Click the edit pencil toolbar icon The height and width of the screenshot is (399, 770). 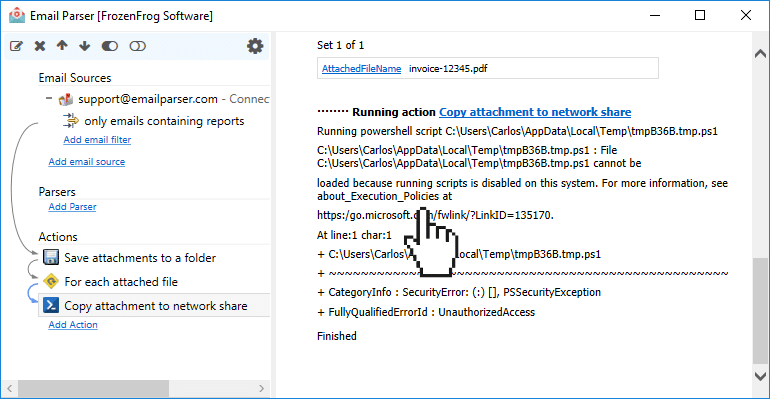(x=16, y=46)
